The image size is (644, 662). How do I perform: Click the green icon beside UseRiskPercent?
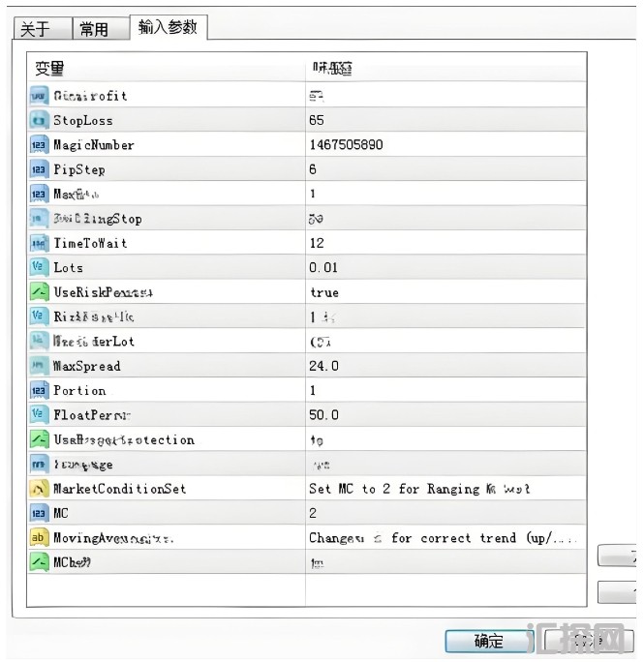click(x=39, y=292)
